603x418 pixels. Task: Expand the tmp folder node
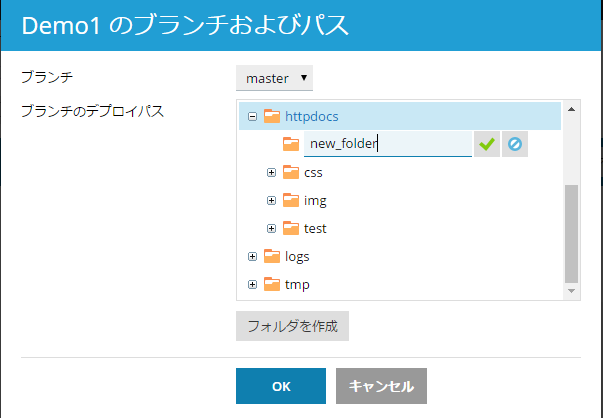tap(252, 284)
